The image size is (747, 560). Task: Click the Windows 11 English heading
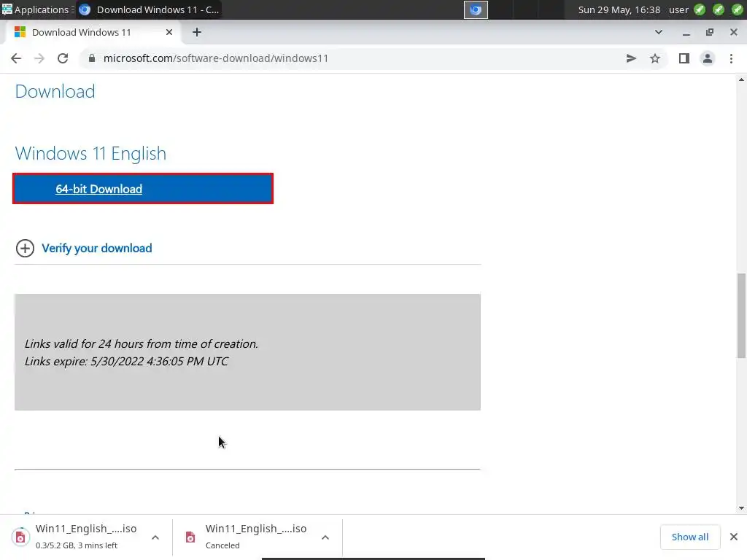(x=90, y=153)
